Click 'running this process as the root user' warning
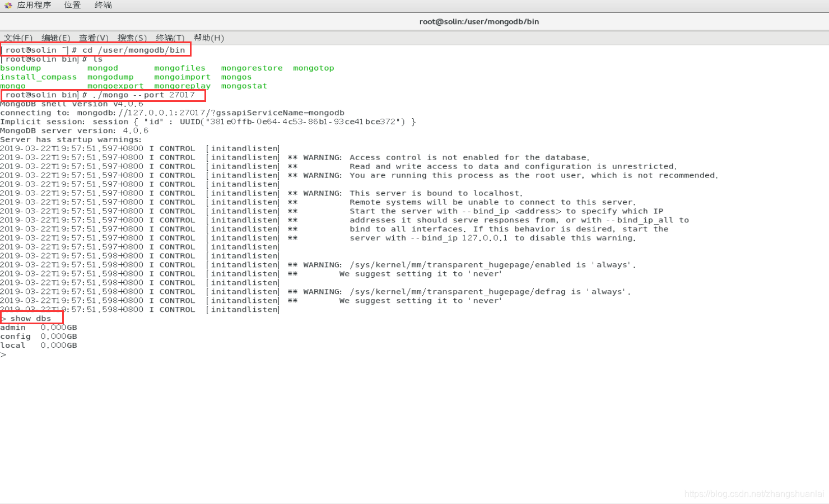This screenshot has width=829, height=504. [x=534, y=175]
